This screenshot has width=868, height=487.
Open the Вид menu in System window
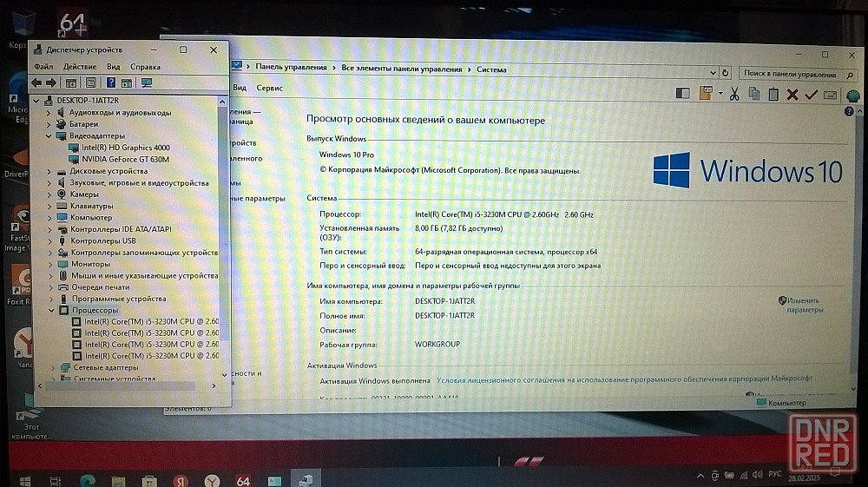click(240, 87)
